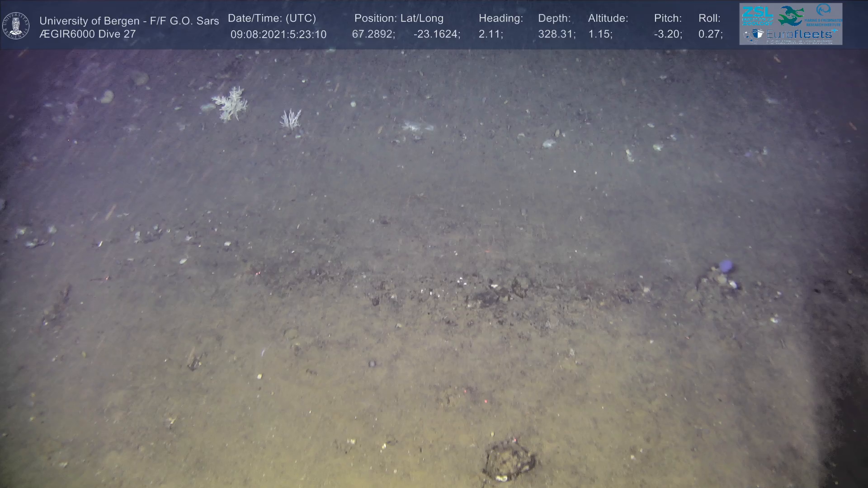This screenshot has width=868, height=488.
Task: Select the ÆGIR6000 Dive 27 label
Action: (x=88, y=34)
